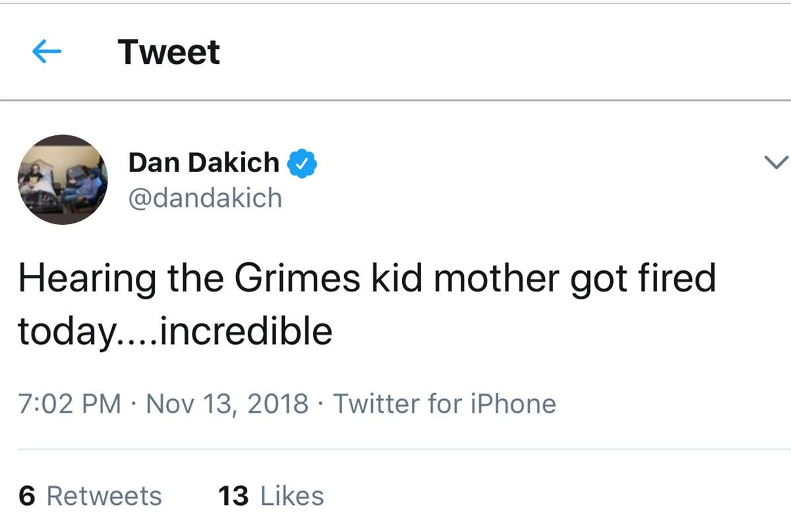Tap the like count number 13

233,496
